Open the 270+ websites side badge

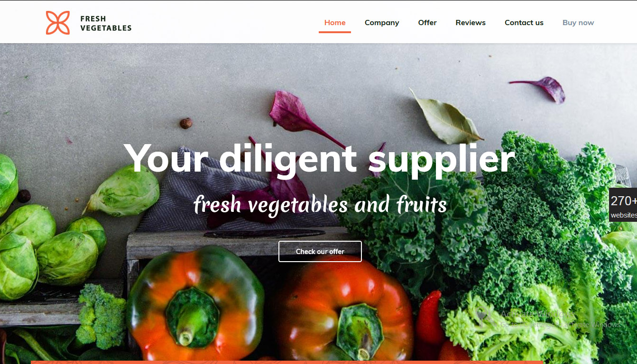point(623,205)
